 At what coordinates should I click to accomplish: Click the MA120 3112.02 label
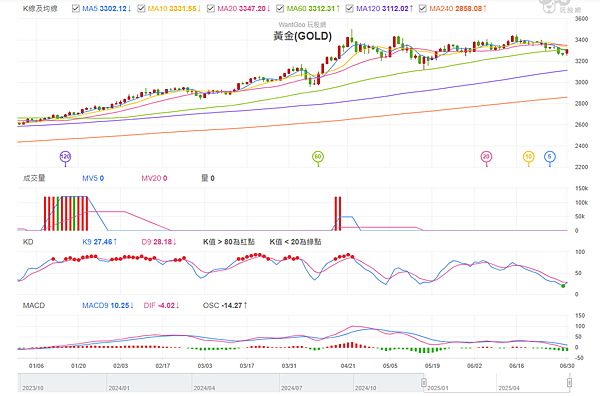(385, 8)
